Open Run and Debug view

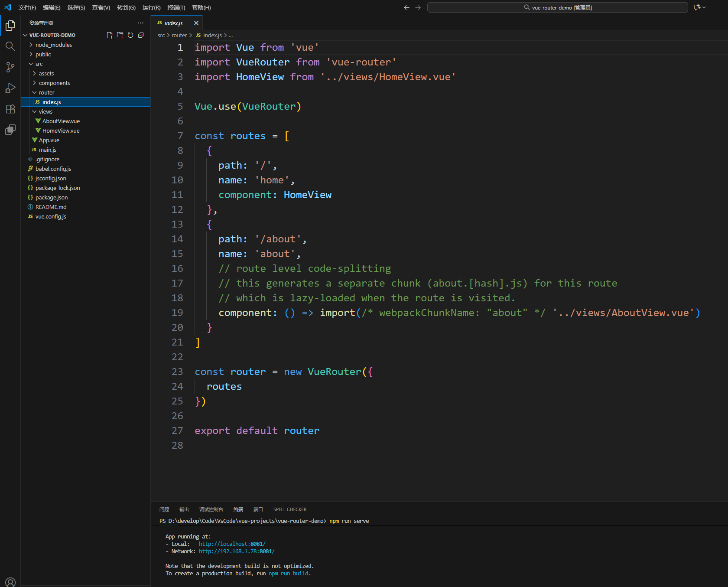[x=10, y=88]
